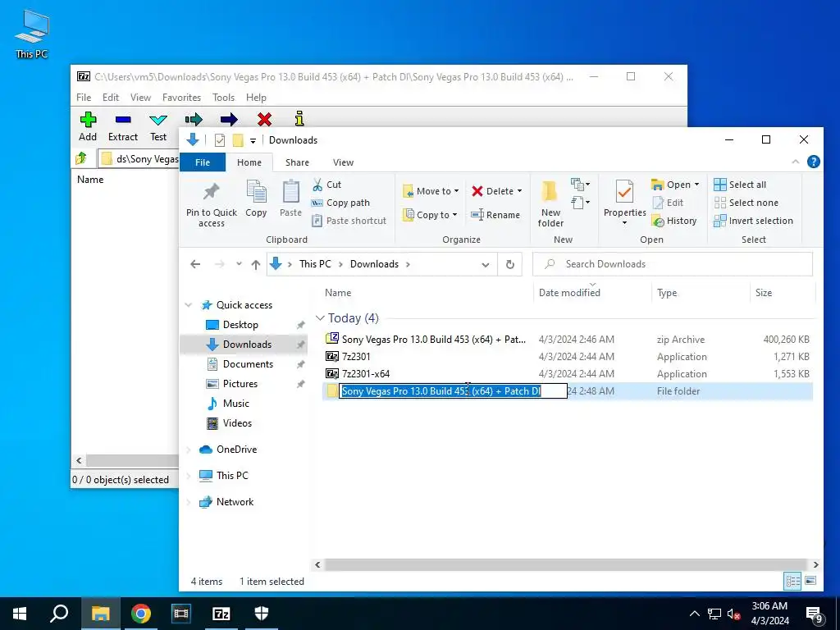Click the Properties icon in the ribbon
Viewport: 840px width, 630px height.
pos(624,192)
